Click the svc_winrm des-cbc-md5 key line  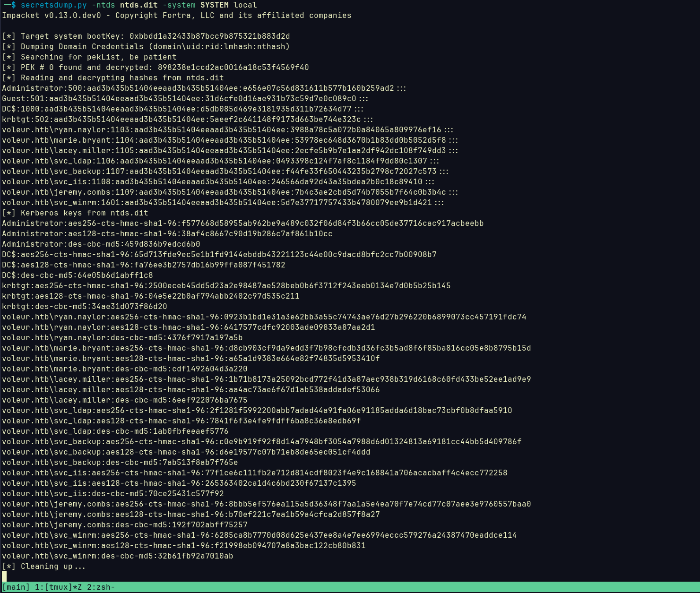(x=118, y=556)
